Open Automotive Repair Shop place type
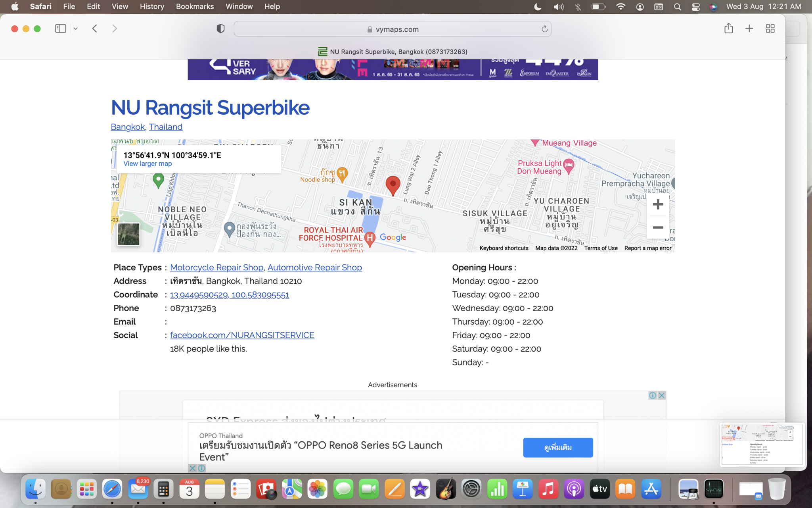 coord(314,267)
